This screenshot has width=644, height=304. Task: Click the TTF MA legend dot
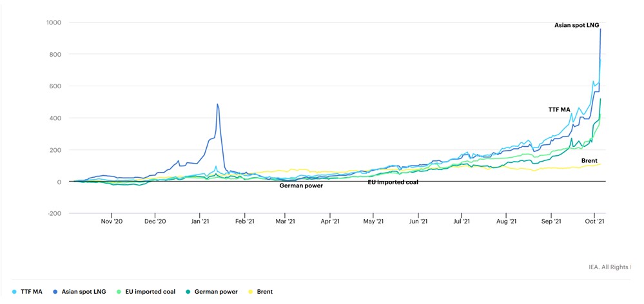[x=14, y=292]
